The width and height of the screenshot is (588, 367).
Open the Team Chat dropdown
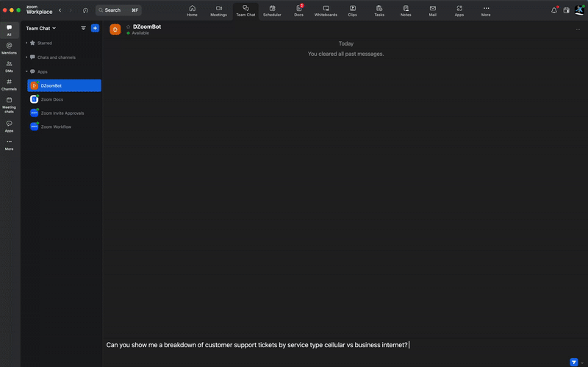click(41, 28)
